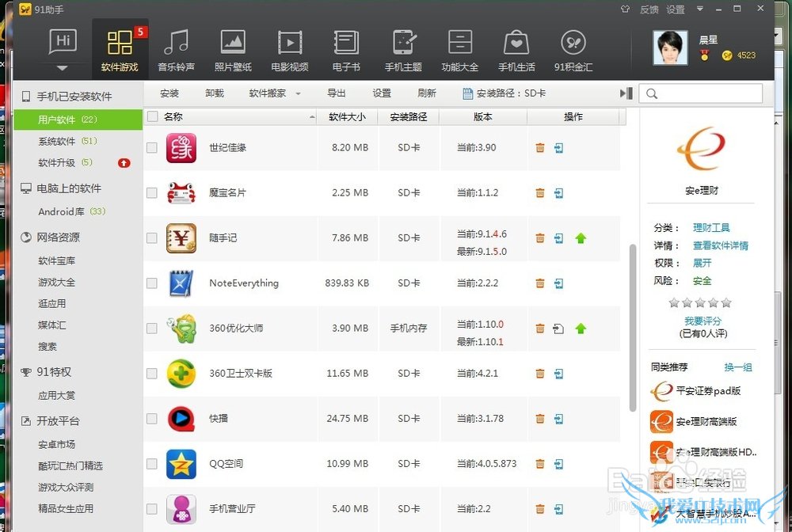Open the 手机生活 section
The height and width of the screenshot is (532, 792).
tap(516, 49)
